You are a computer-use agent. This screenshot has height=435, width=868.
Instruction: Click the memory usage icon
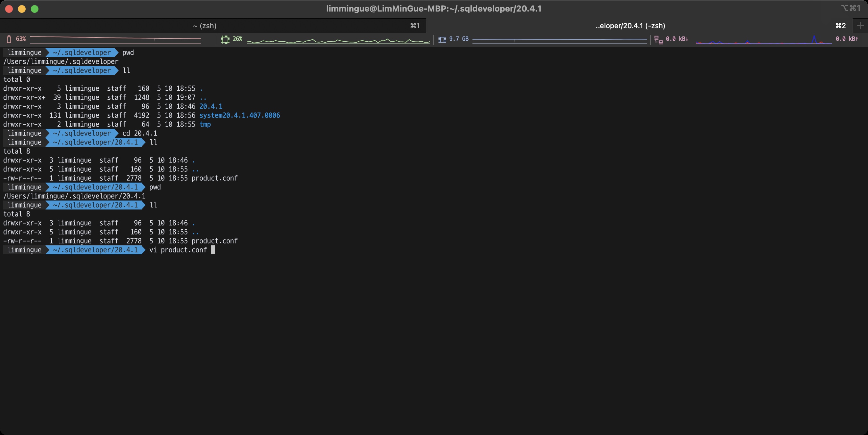(x=442, y=39)
